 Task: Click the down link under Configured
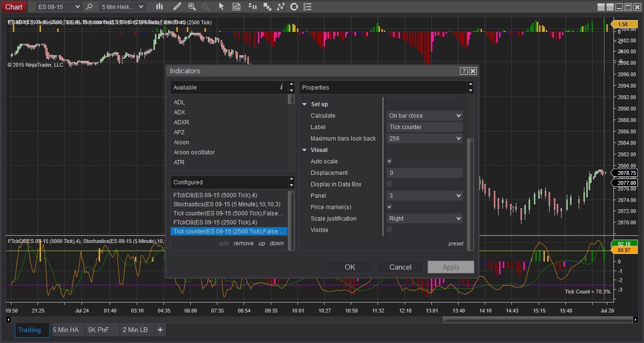point(277,243)
